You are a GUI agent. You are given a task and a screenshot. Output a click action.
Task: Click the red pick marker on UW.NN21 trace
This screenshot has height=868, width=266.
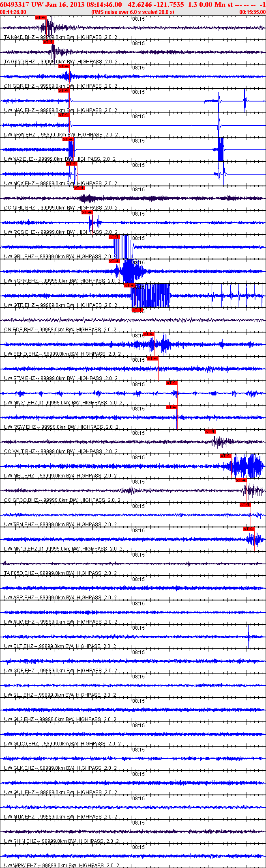point(172,383)
